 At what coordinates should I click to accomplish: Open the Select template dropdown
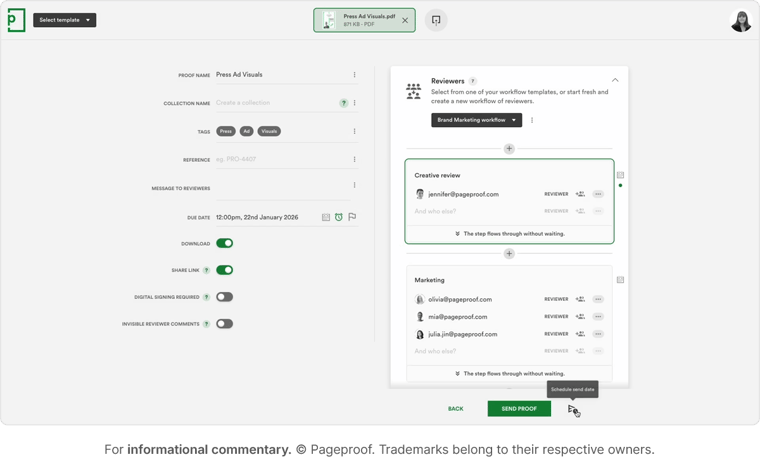tap(64, 20)
